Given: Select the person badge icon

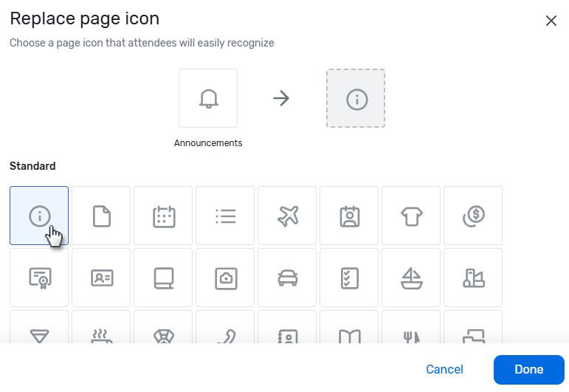Looking at the screenshot, I should tap(349, 216).
